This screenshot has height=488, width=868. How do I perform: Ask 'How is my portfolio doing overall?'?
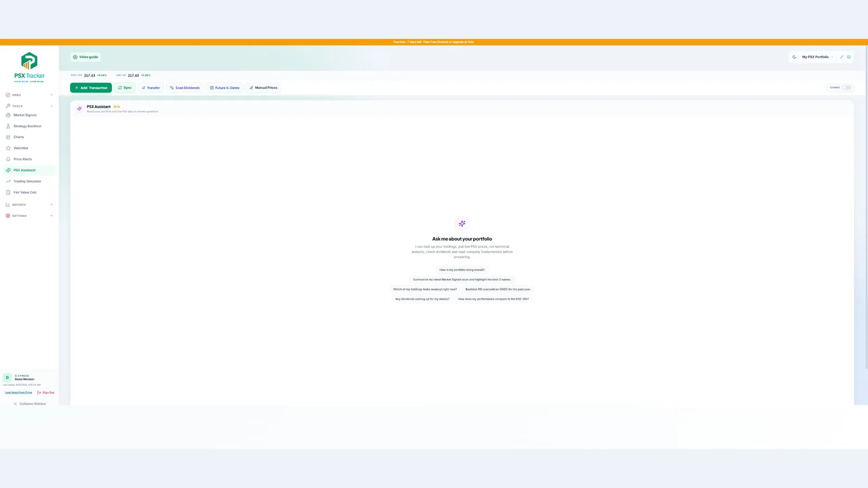(x=462, y=270)
